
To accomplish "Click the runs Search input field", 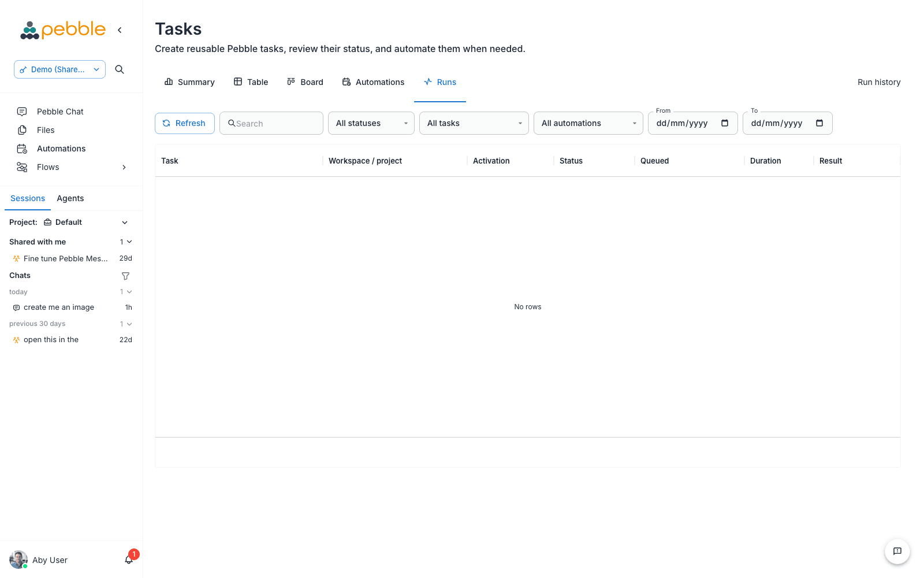I will pos(271,123).
